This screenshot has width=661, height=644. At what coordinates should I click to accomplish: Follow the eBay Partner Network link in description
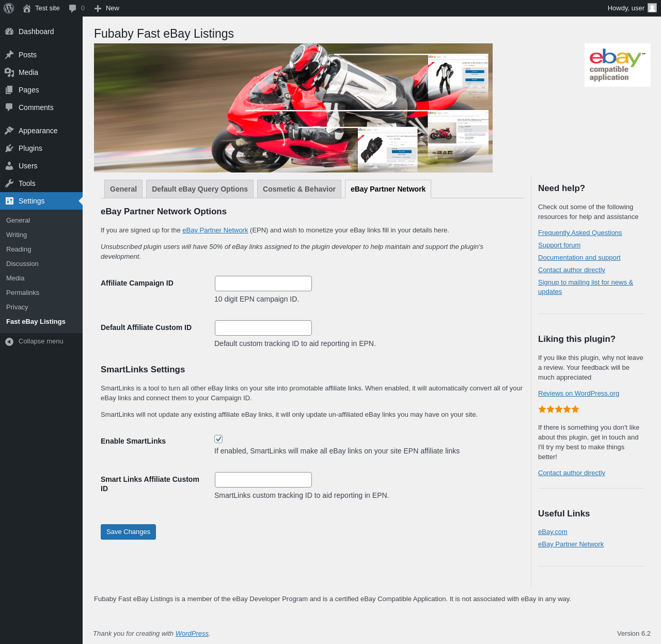(215, 230)
